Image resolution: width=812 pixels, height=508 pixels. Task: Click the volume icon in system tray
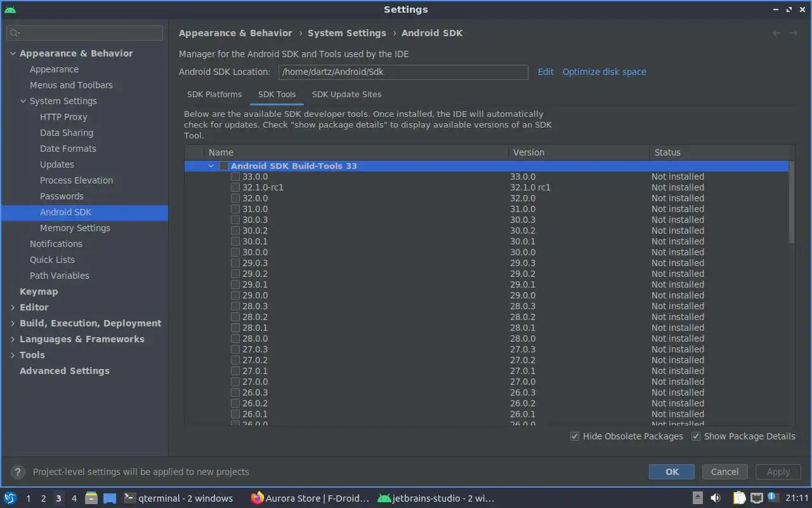(716, 498)
